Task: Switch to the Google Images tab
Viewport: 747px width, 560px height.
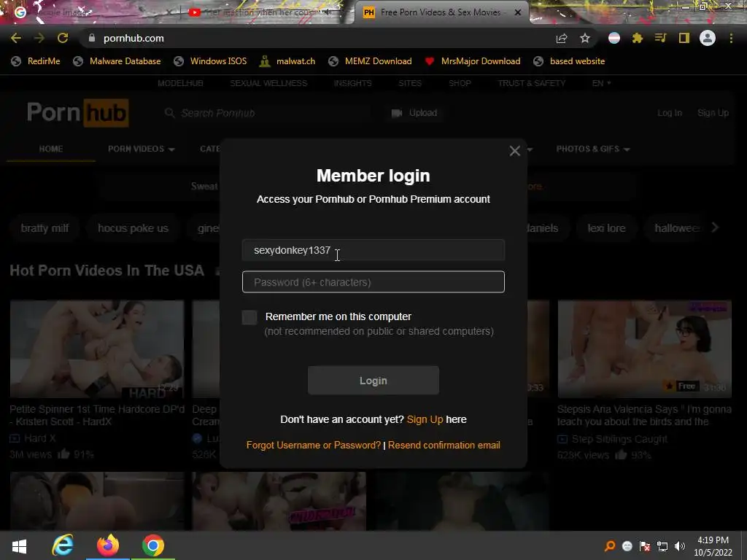Action: coord(90,12)
